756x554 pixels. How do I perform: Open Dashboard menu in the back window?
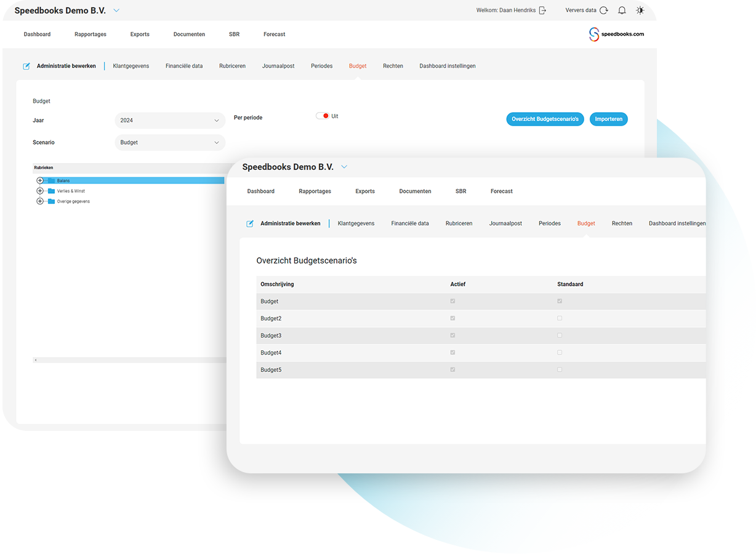pyautogui.click(x=37, y=34)
